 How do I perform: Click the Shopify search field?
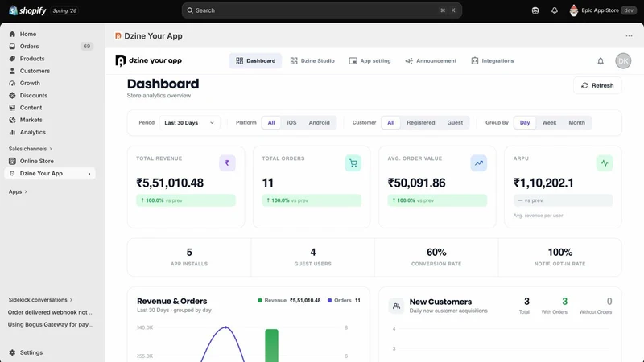tap(321, 10)
